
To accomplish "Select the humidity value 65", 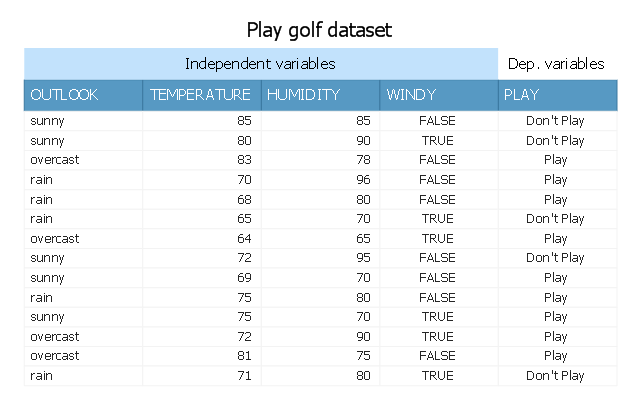I will coord(362,238).
